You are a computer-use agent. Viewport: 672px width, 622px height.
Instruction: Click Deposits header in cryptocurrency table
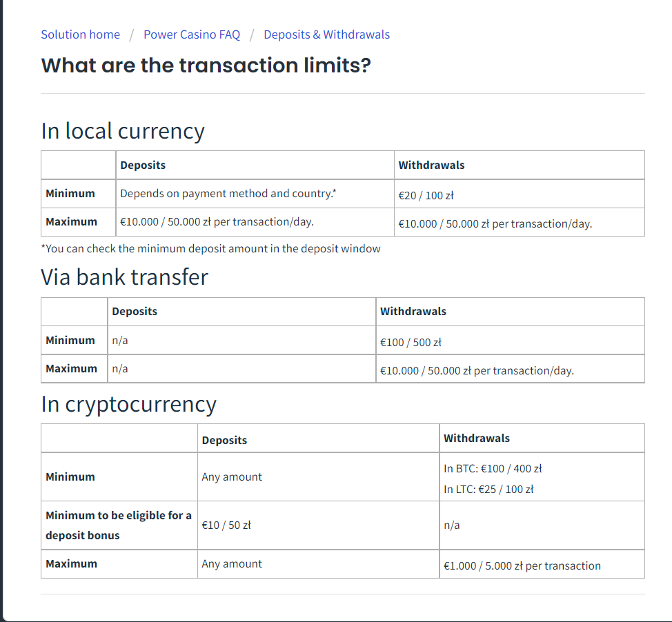point(224,440)
